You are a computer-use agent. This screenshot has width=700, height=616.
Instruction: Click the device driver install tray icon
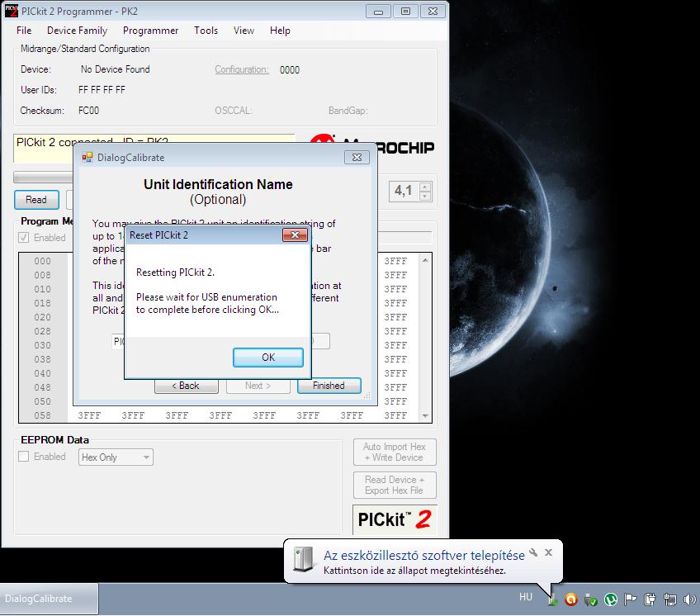click(x=552, y=599)
